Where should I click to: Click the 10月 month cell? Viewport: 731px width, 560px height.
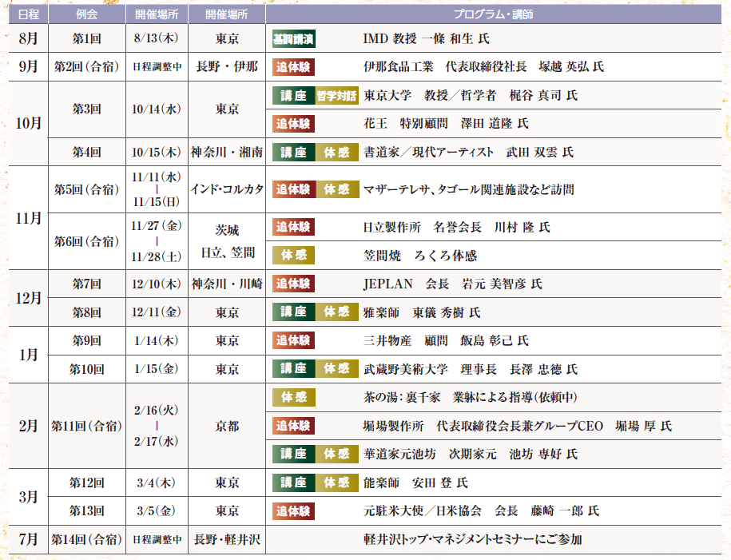29,124
